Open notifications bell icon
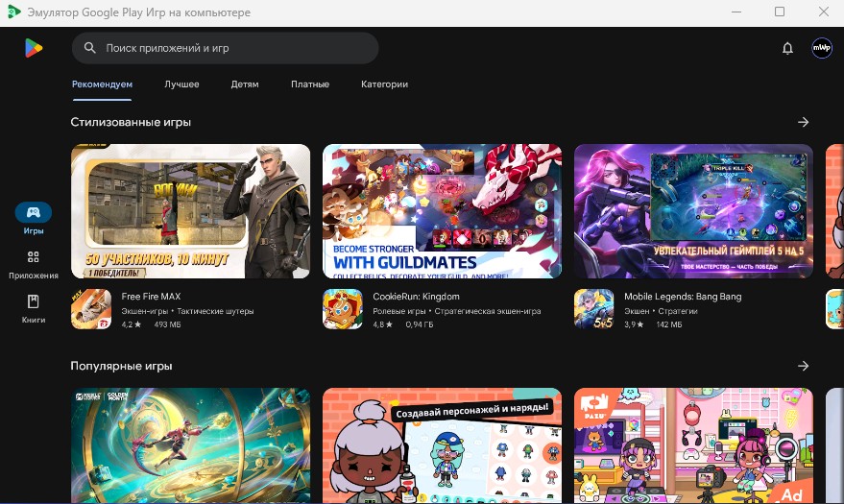Image resolution: width=844 pixels, height=504 pixels. 787,48
